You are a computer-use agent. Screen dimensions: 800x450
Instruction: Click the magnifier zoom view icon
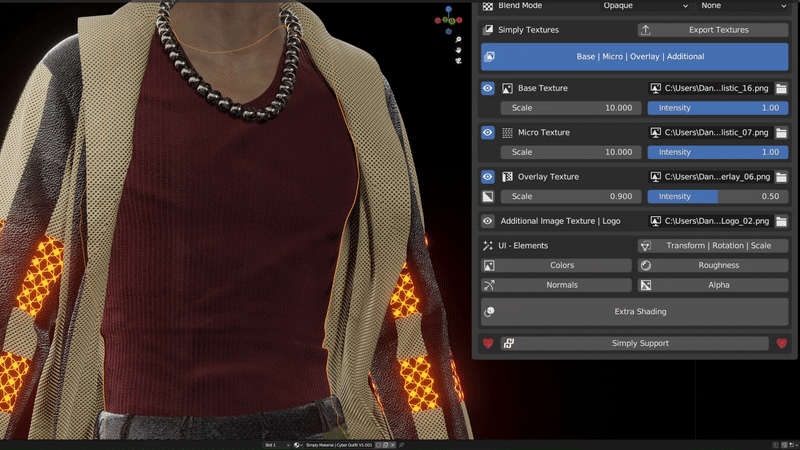pos(458,37)
